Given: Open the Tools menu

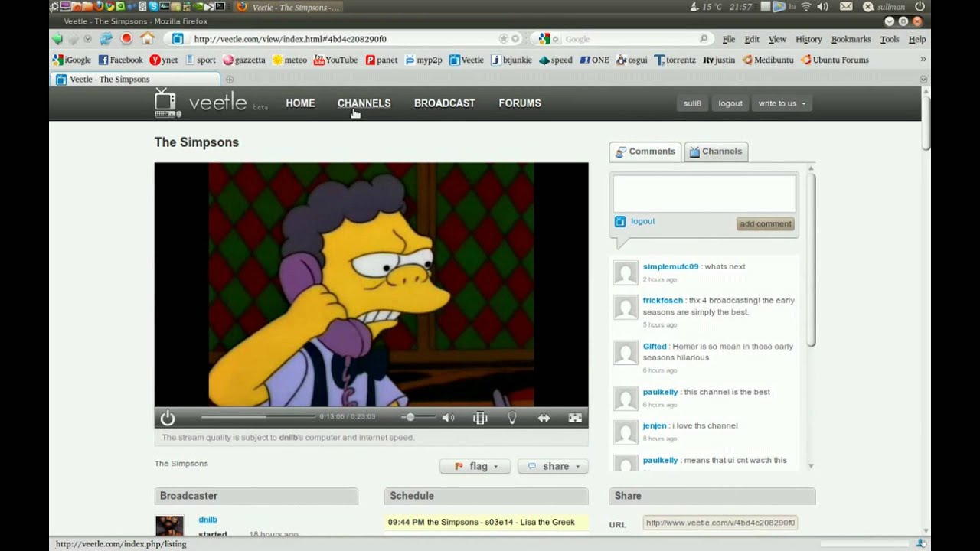Looking at the screenshot, I should pyautogui.click(x=890, y=39).
